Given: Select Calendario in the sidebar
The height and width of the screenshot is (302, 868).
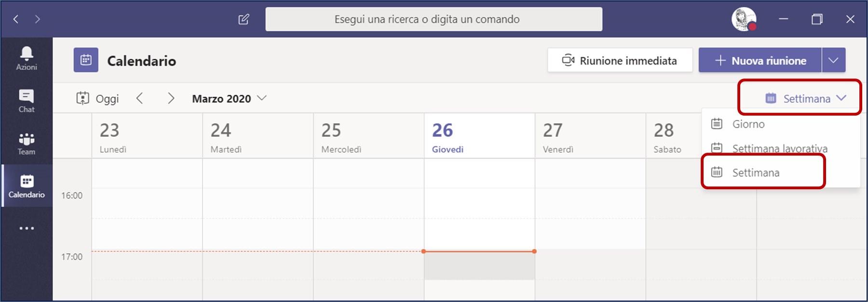Looking at the screenshot, I should coord(27,186).
